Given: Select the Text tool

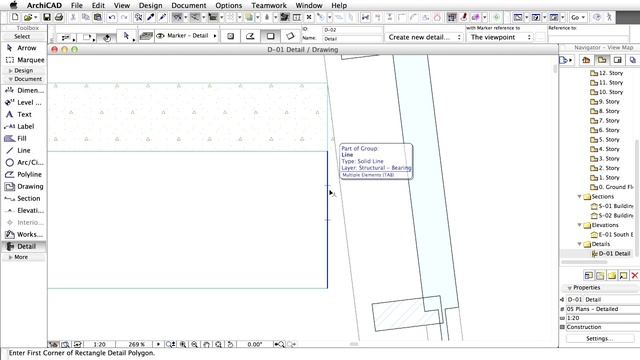Looking at the screenshot, I should (x=24, y=114).
